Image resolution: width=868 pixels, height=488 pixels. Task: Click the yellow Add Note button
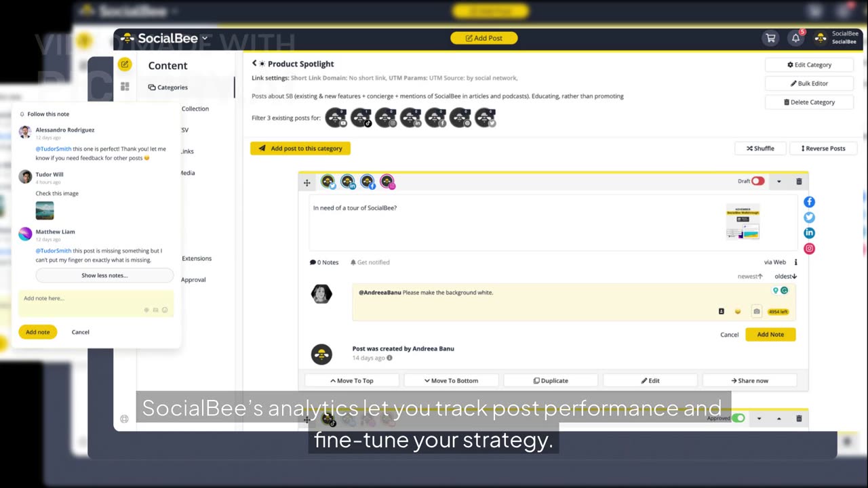(770, 334)
